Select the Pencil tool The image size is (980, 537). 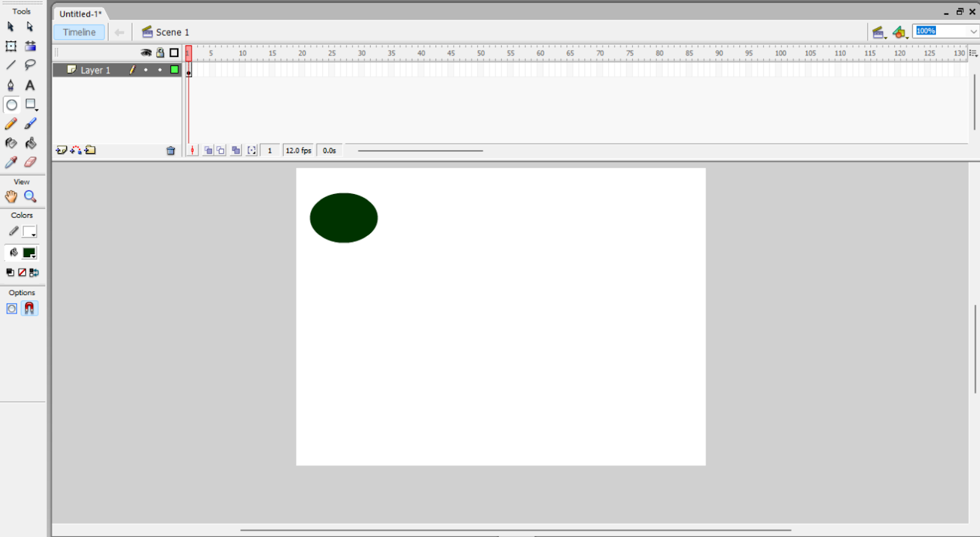click(10, 124)
